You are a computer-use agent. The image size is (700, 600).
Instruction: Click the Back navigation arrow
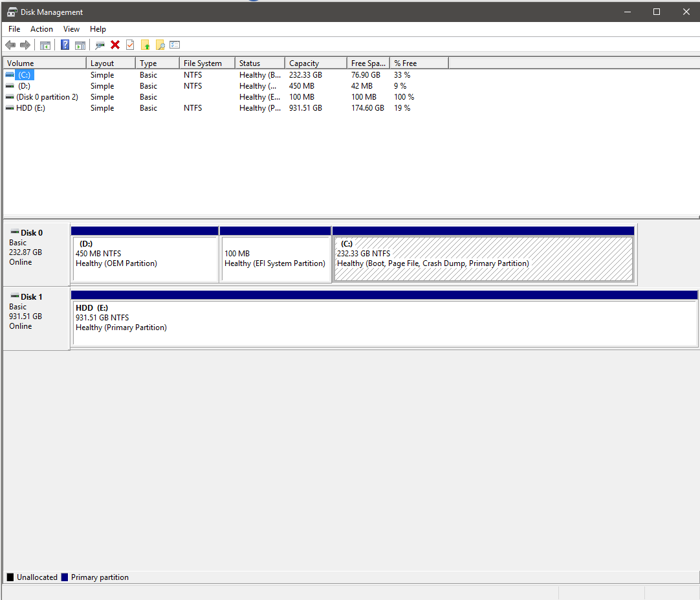pyautogui.click(x=10, y=45)
